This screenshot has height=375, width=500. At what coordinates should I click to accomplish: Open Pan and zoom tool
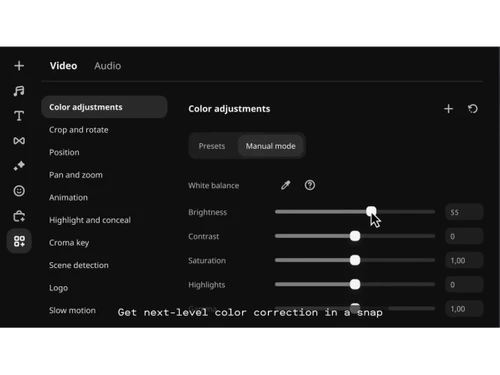click(x=76, y=175)
